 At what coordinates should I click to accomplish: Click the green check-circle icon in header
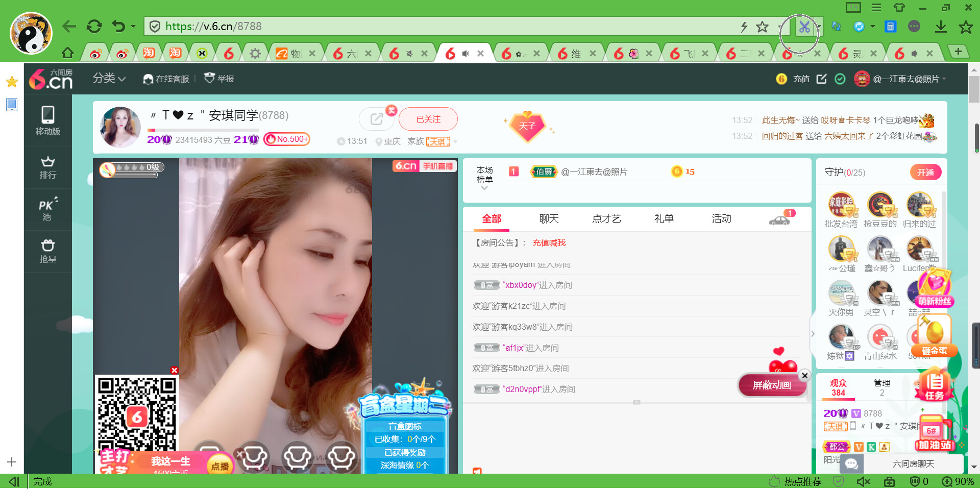(840, 79)
